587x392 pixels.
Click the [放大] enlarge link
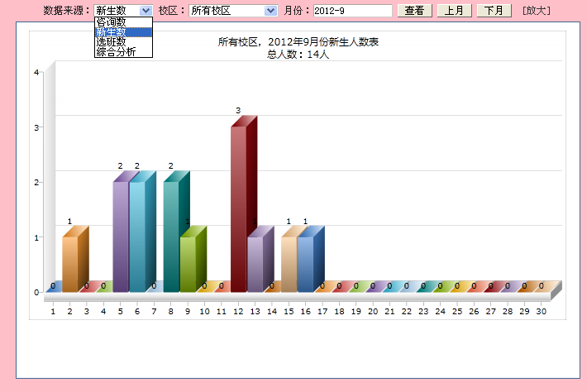click(536, 11)
